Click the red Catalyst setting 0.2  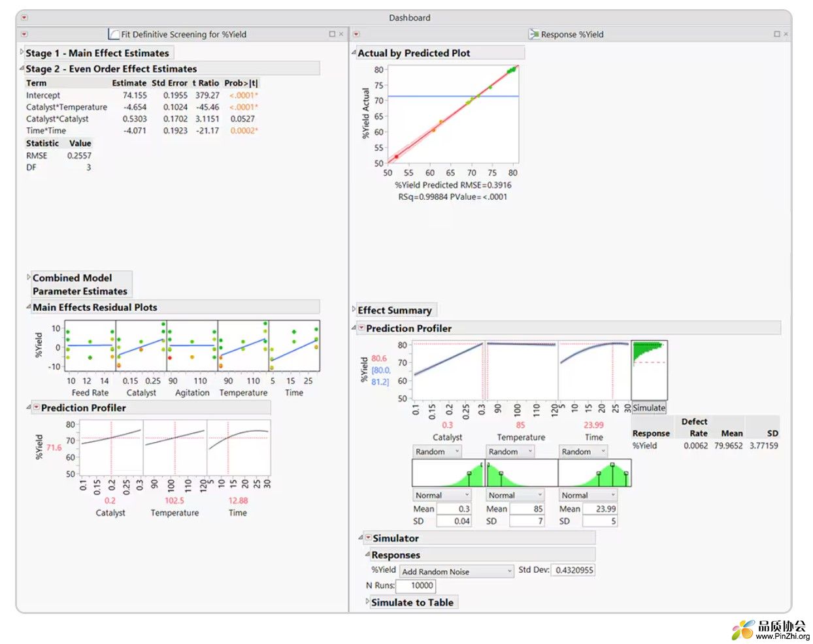pyautogui.click(x=110, y=500)
